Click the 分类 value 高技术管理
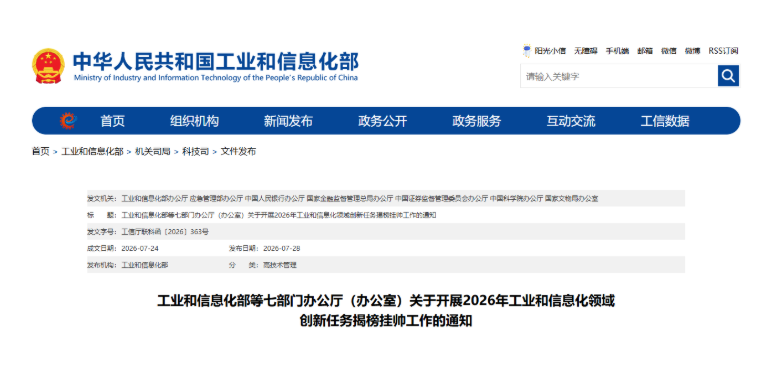 (x=280, y=265)
